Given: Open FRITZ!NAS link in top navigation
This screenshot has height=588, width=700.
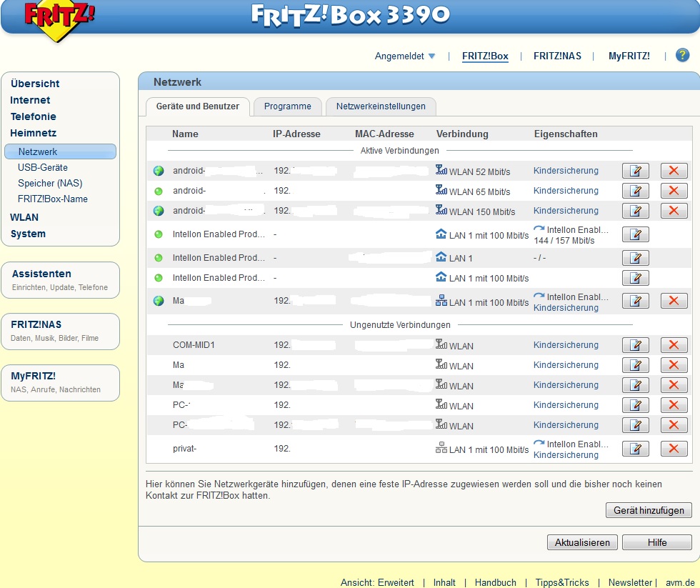Looking at the screenshot, I should coord(558,56).
